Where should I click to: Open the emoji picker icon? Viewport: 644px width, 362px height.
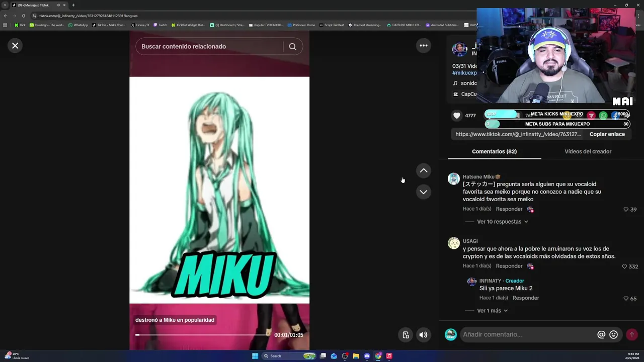point(613,335)
